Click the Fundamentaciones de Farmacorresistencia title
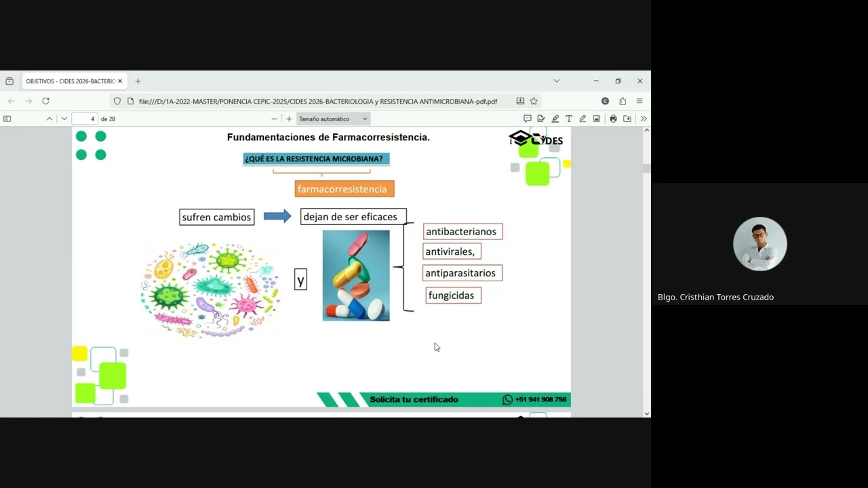The width and height of the screenshot is (868, 488). 328,138
